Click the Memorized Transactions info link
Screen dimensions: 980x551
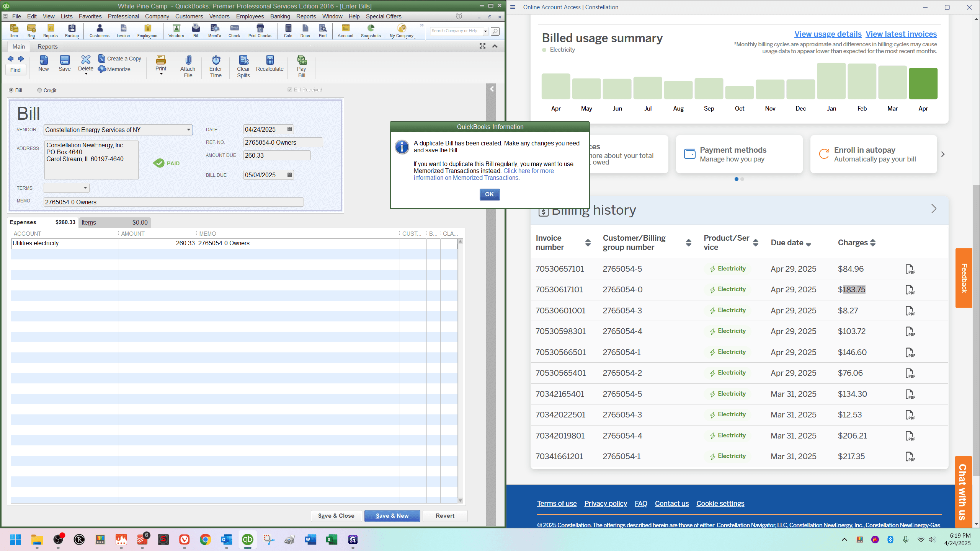(x=484, y=174)
